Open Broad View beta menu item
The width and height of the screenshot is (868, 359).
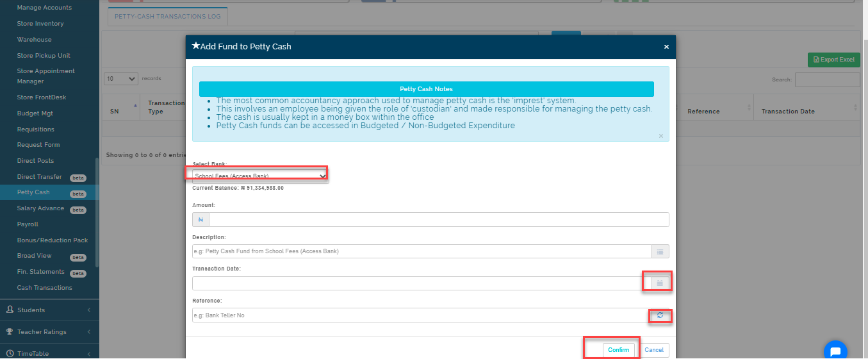click(35, 256)
